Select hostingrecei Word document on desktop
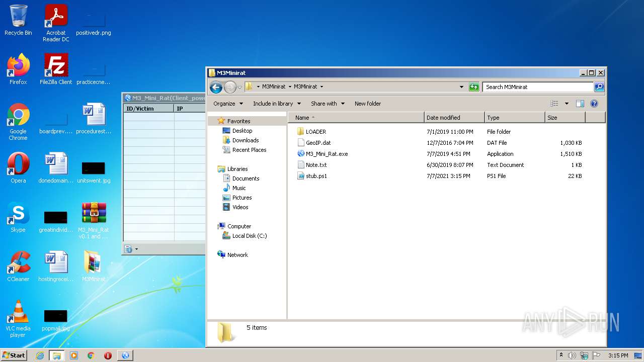The width and height of the screenshot is (644, 362). click(56, 266)
